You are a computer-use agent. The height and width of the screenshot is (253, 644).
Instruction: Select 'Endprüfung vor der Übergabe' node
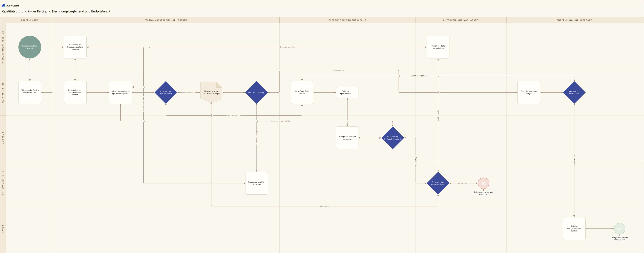click(x=529, y=92)
